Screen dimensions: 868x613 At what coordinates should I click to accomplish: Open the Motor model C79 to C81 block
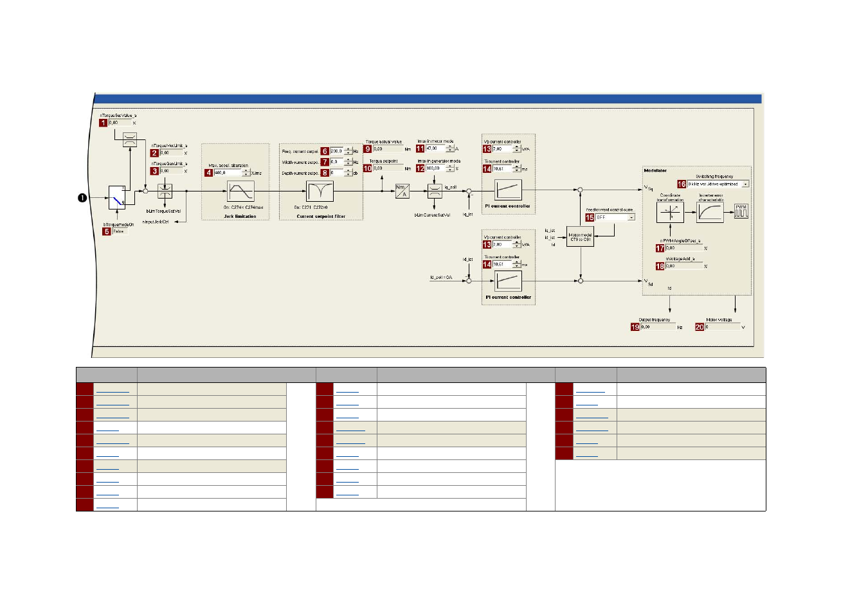580,236
